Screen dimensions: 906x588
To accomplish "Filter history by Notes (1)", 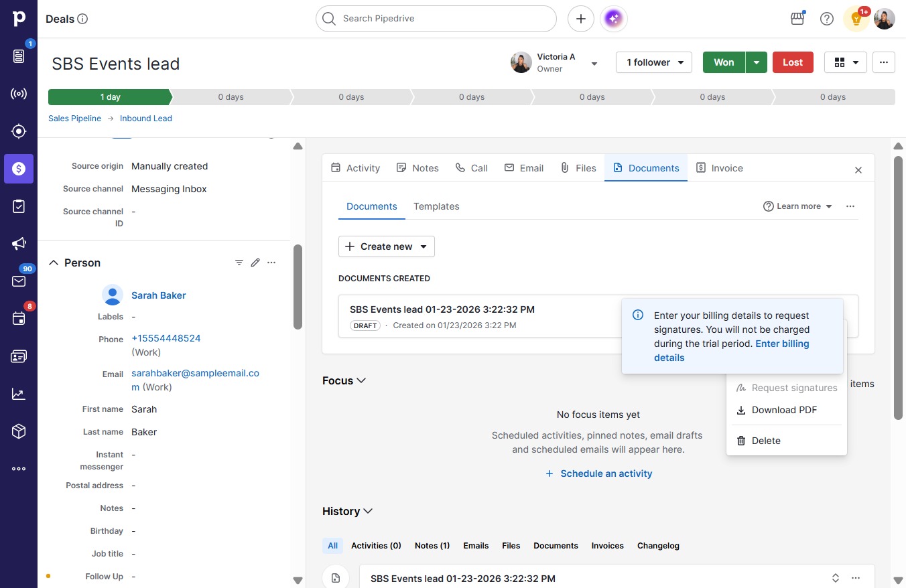I will click(x=432, y=546).
